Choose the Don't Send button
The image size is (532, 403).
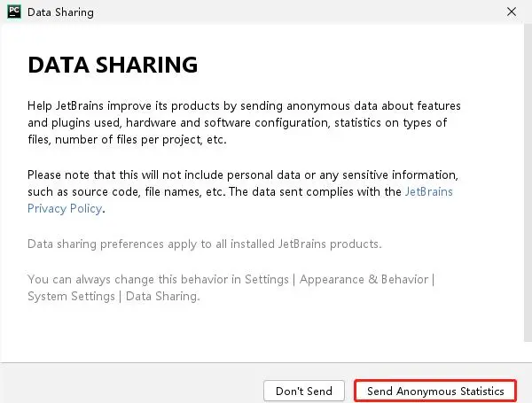304,391
